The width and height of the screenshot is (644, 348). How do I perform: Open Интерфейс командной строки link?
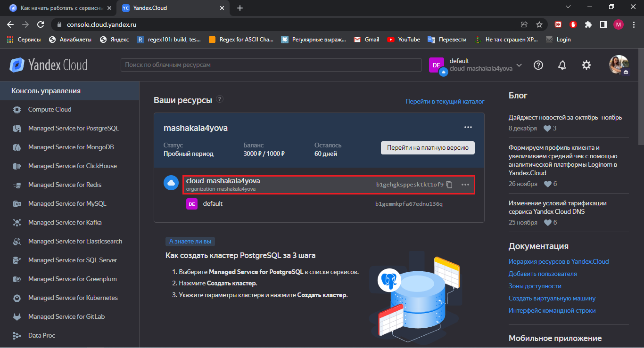pos(552,311)
